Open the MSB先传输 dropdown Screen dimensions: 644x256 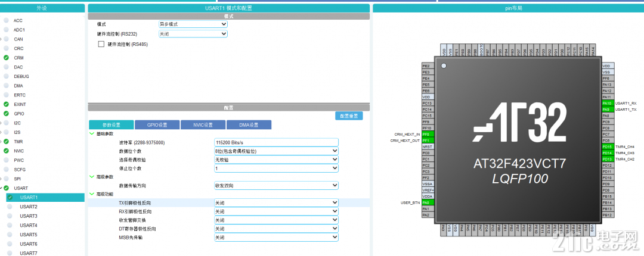pyautogui.click(x=277, y=238)
